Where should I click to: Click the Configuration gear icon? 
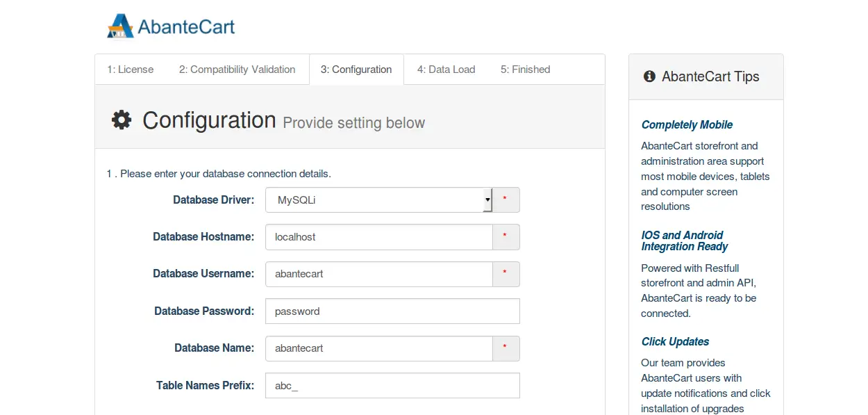122,120
